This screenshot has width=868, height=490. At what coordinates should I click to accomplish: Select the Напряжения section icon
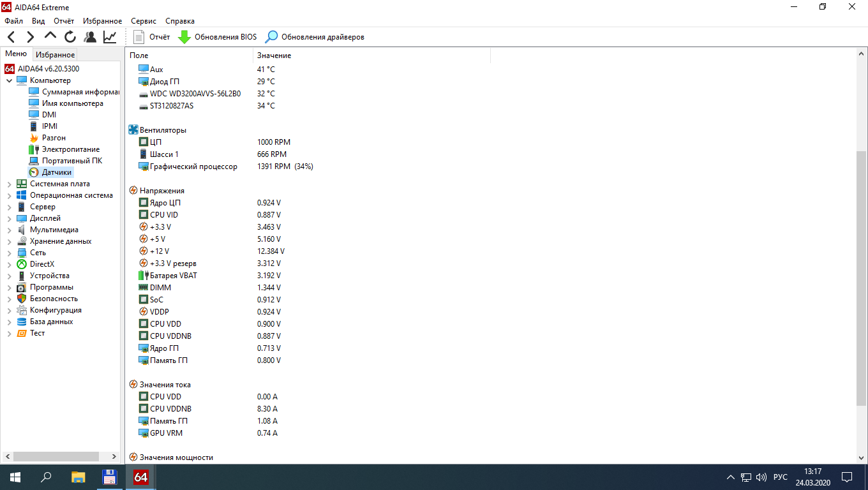133,191
